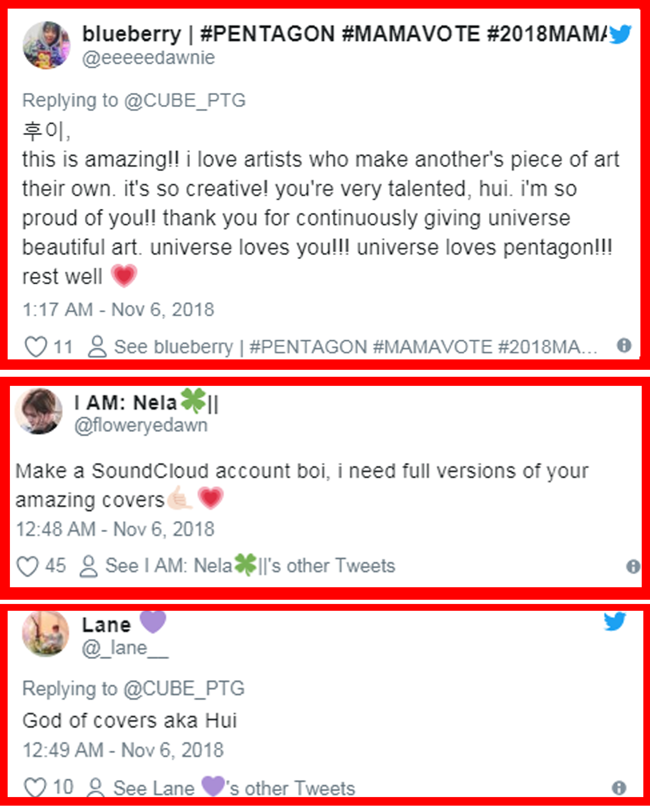650x812 pixels.
Task: Like Lane's tweet with the heart icon
Action: tap(35, 787)
